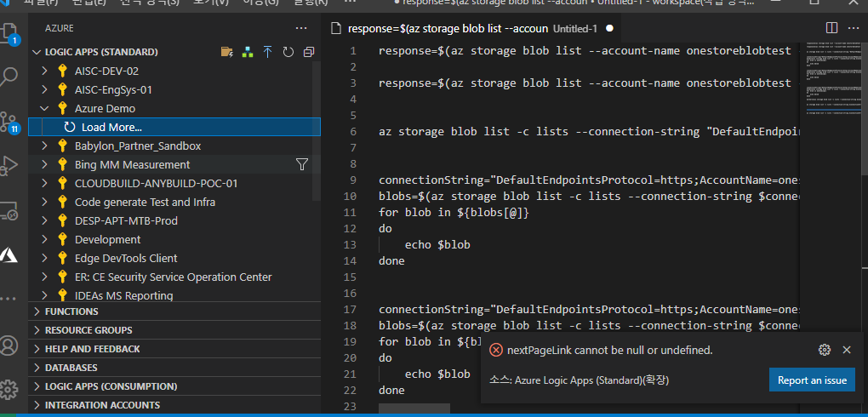Open notification gear settings icon

pos(825,350)
